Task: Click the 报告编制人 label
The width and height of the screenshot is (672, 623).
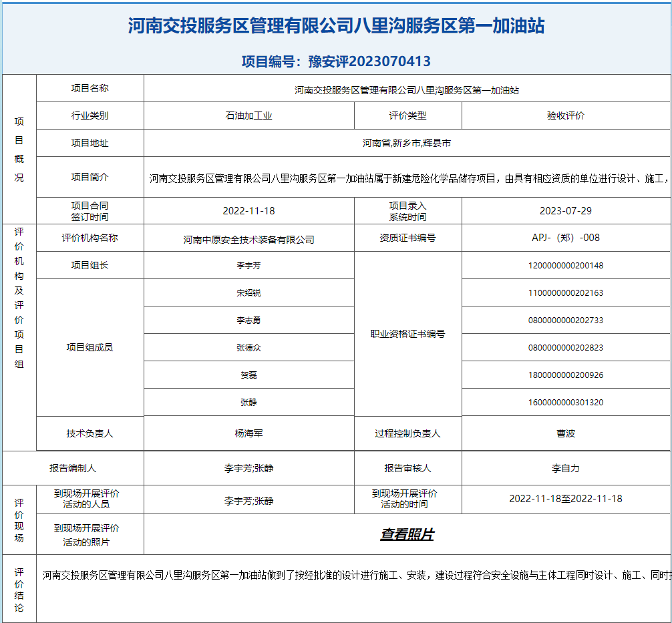Action: pyautogui.click(x=73, y=469)
